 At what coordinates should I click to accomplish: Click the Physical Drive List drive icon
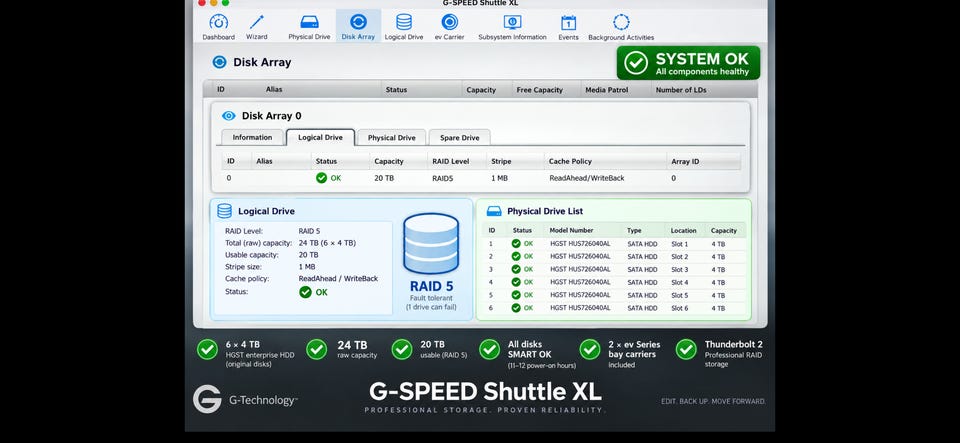point(493,211)
